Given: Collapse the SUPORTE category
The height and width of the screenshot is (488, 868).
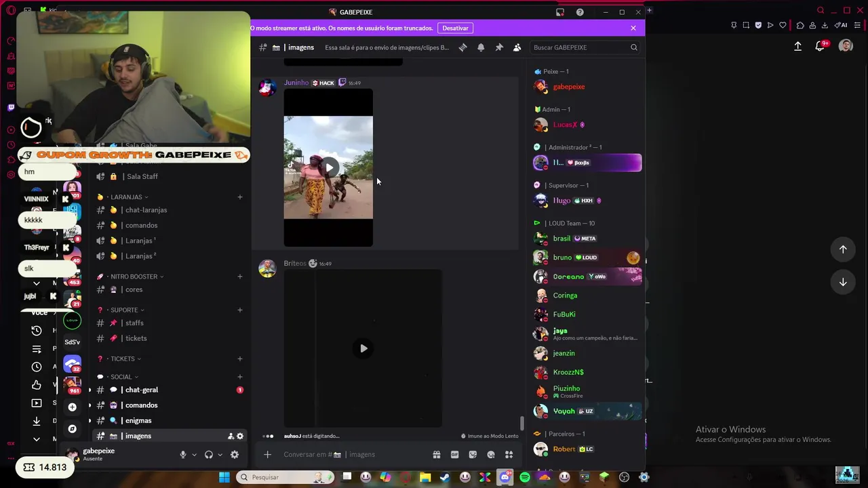Looking at the screenshot, I should click(124, 310).
